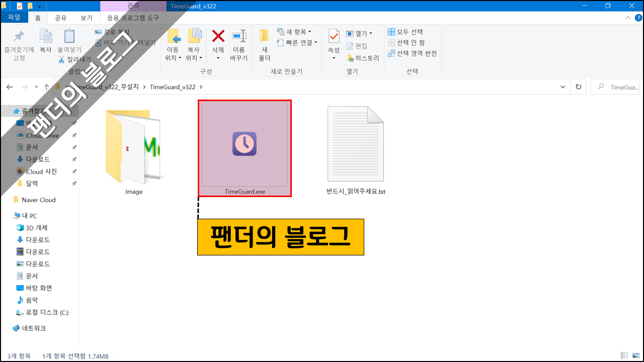The width and height of the screenshot is (644, 362).
Task: Collapse the ribbon with chevron
Action: click(x=627, y=18)
